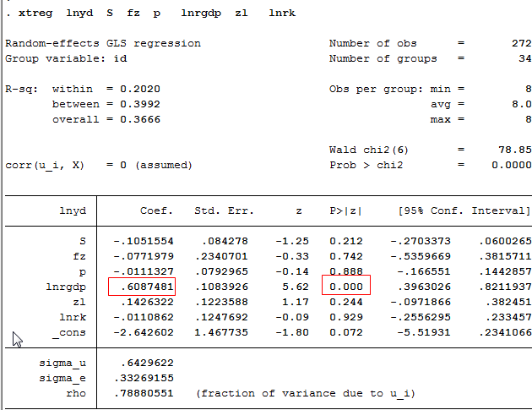Click the overall R-sq value 0.3666
The height and width of the screenshot is (410, 532).
pyautogui.click(x=140, y=119)
